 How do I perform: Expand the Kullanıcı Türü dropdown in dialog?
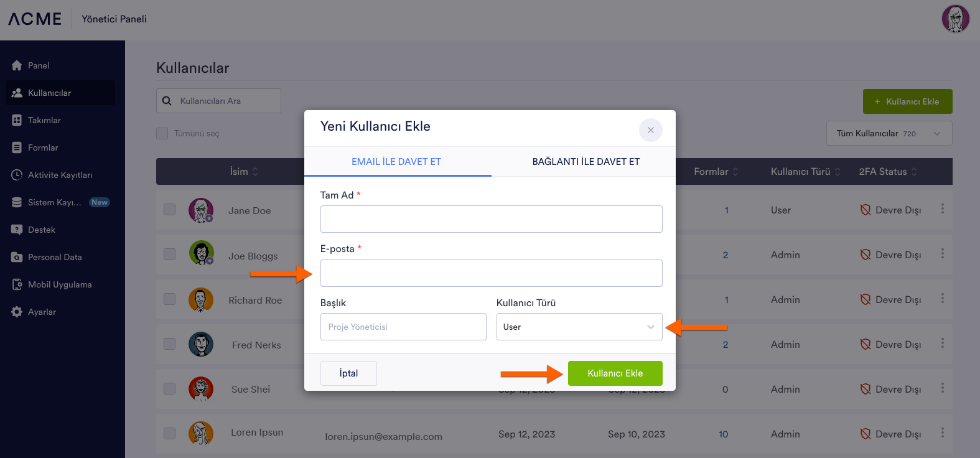point(579,327)
